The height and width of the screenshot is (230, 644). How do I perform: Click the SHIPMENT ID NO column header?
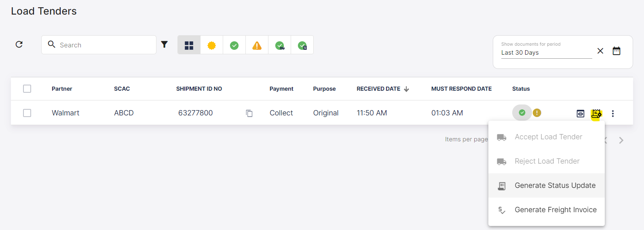point(199,89)
